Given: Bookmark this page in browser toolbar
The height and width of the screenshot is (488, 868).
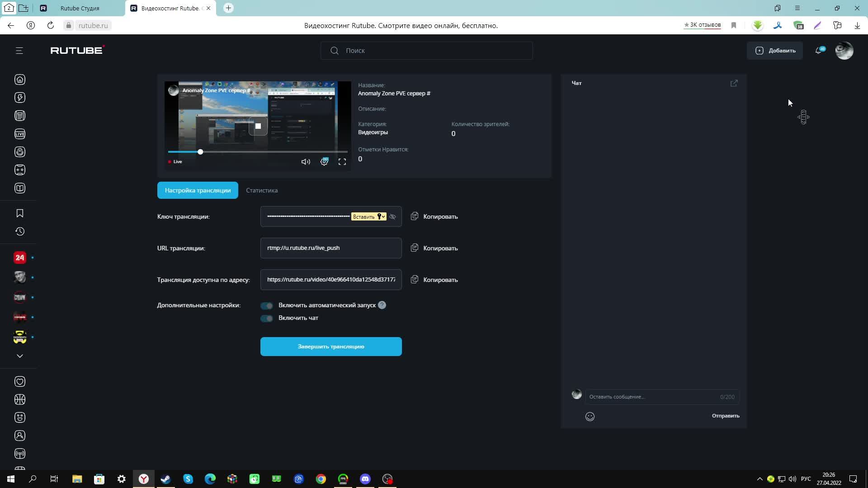Looking at the screenshot, I should pos(734,25).
